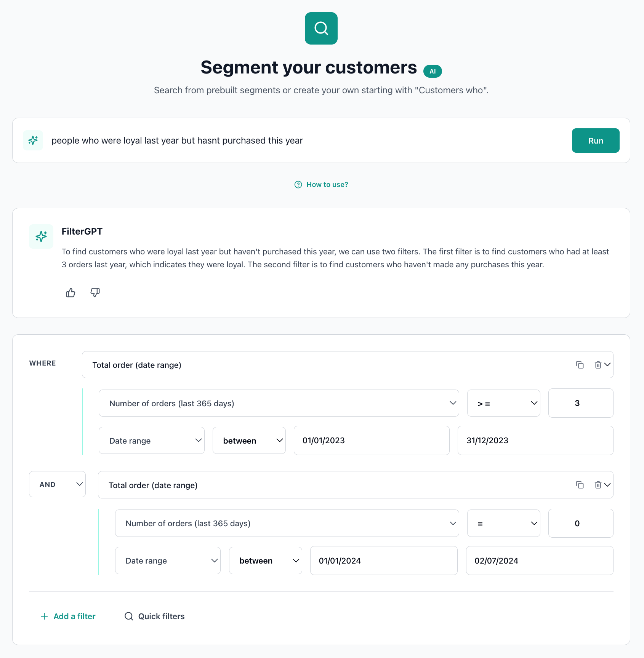Image resolution: width=644 pixels, height=658 pixels.
Task: Open the between dropdown in second filter
Action: [265, 560]
